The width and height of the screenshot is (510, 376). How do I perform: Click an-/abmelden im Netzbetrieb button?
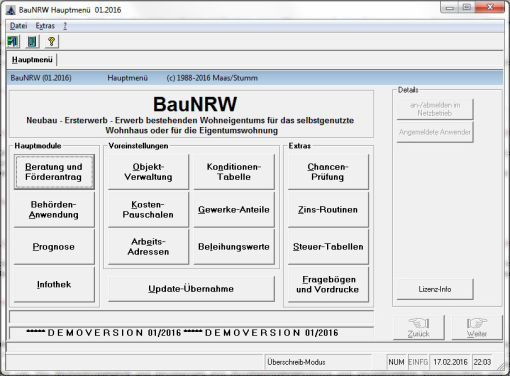point(435,109)
